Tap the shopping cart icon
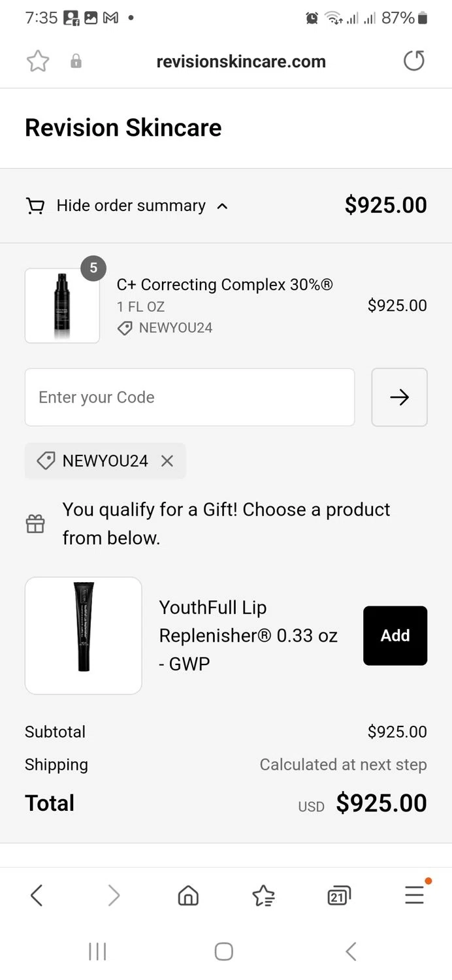 [35, 206]
